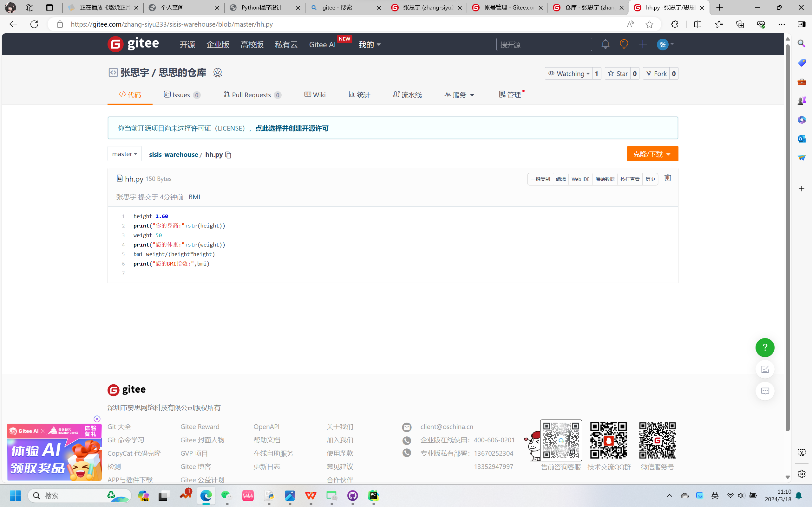Open the 克隆/下载 dropdown

point(652,154)
